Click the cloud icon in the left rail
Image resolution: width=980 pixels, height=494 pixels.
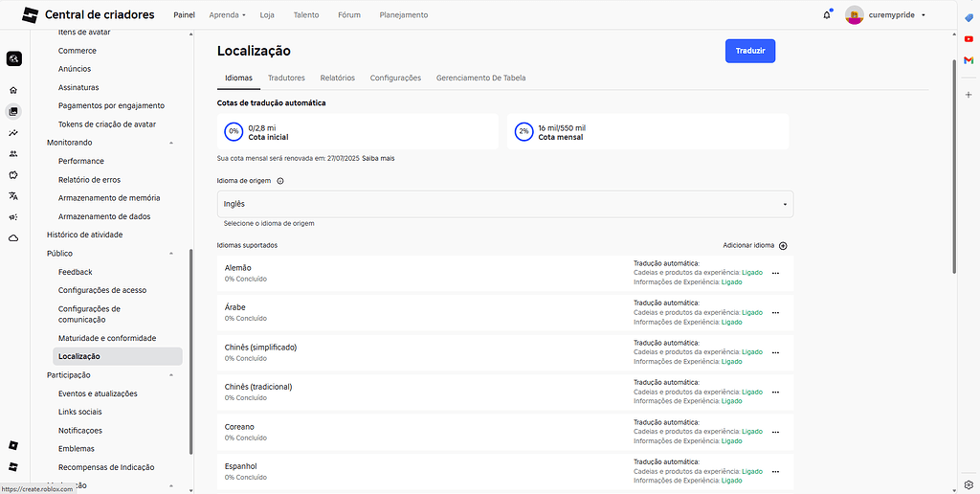tap(13, 238)
